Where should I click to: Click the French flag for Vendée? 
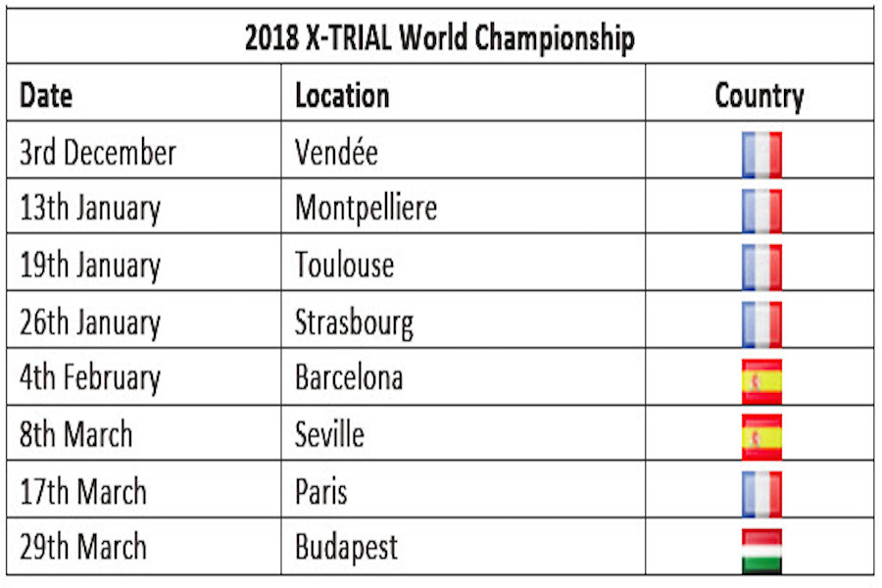point(761,155)
